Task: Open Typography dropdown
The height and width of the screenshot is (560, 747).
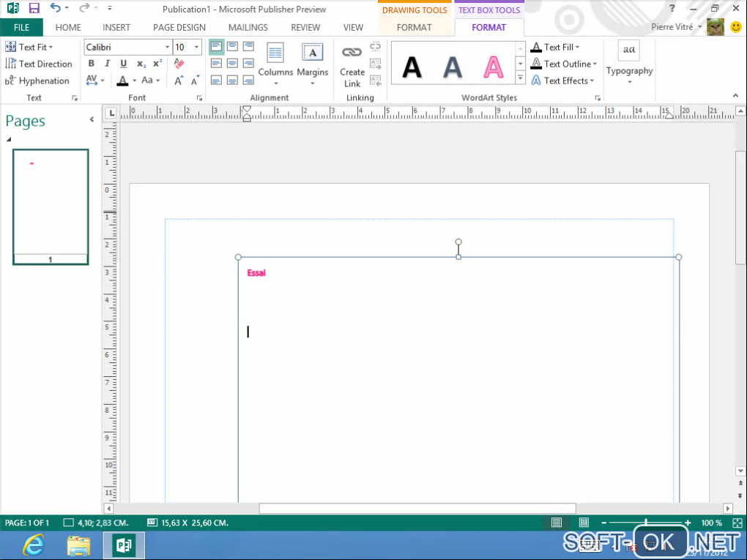Action: (x=629, y=64)
